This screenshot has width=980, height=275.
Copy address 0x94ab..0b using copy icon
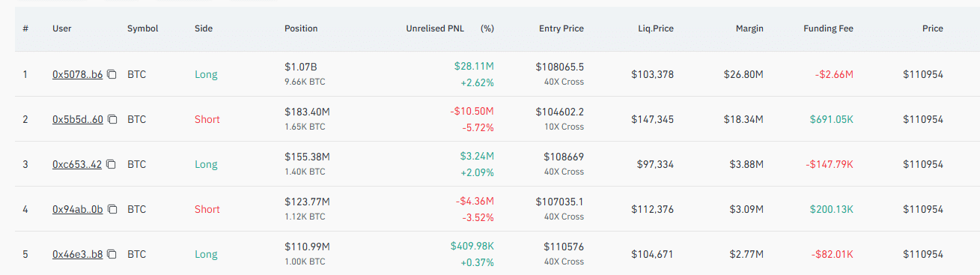(112, 209)
